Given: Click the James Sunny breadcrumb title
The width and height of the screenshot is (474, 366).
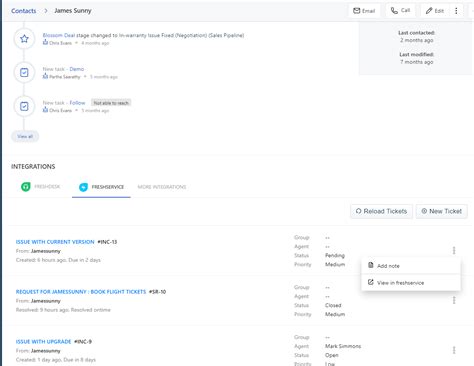Looking at the screenshot, I should pos(73,11).
